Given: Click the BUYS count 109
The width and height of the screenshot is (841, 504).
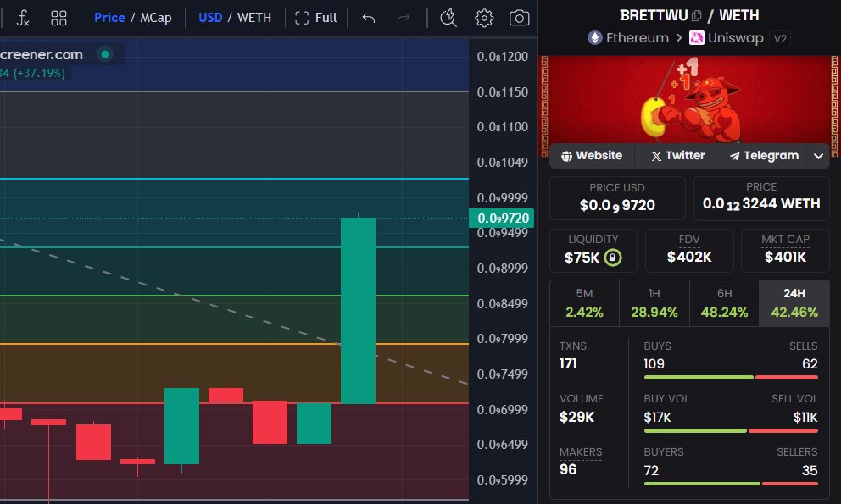Looking at the screenshot, I should click(x=654, y=364).
